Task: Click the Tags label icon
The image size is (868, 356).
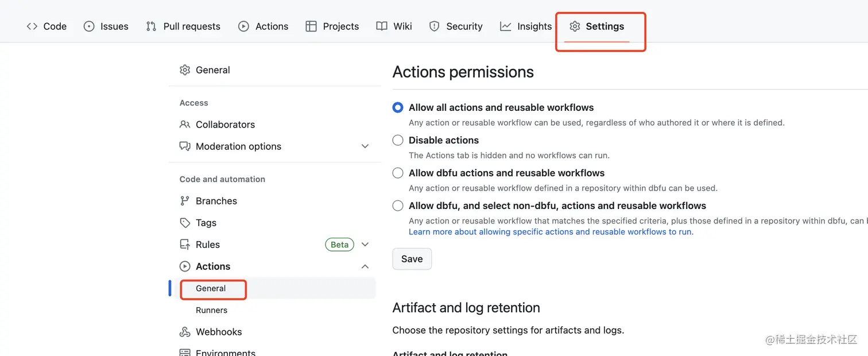Action: coord(185,223)
